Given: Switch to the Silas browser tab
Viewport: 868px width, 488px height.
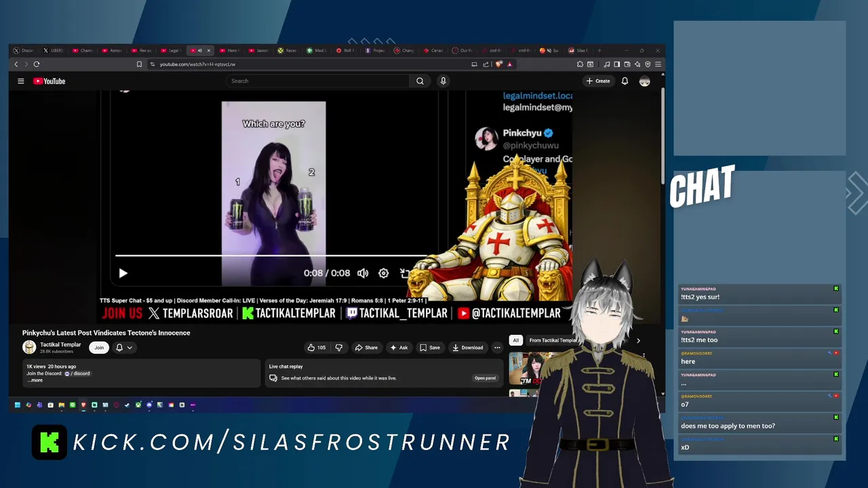Looking at the screenshot, I should click(578, 50).
